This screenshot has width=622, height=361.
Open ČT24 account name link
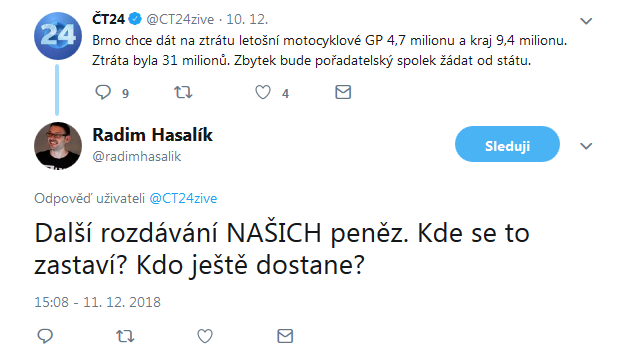(x=108, y=19)
